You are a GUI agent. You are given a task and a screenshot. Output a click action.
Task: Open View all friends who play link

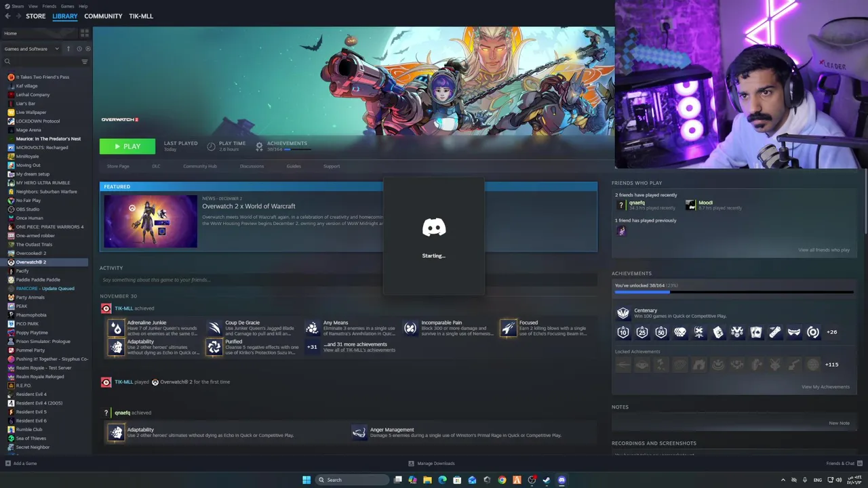pos(823,250)
